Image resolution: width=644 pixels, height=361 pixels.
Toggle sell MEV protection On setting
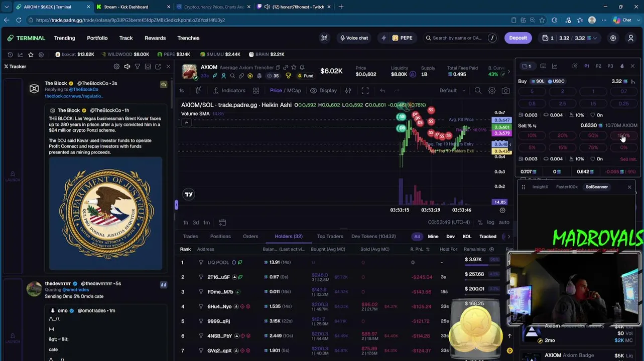coord(596,159)
